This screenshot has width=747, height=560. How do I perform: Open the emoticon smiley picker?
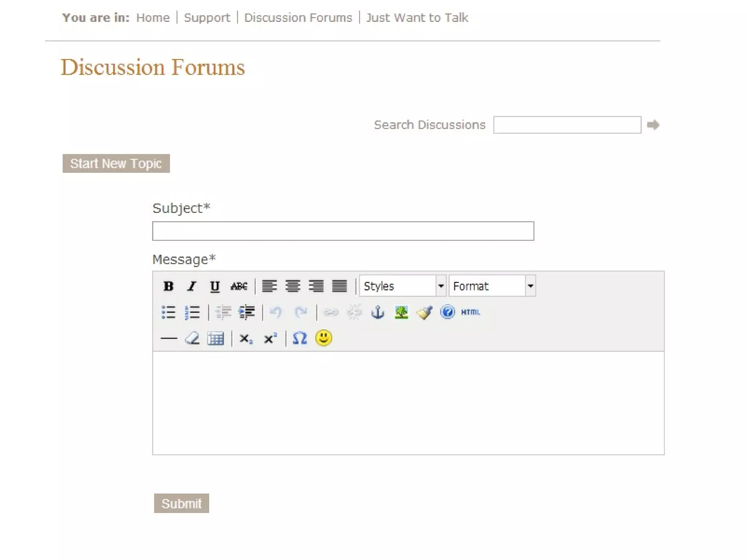pos(324,338)
